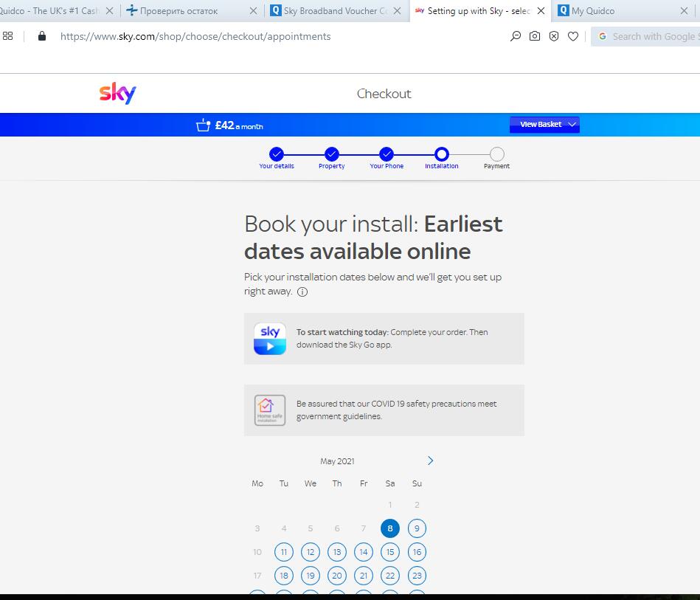Click the basket icon beside £42
The height and width of the screenshot is (600, 700).
pos(203,125)
